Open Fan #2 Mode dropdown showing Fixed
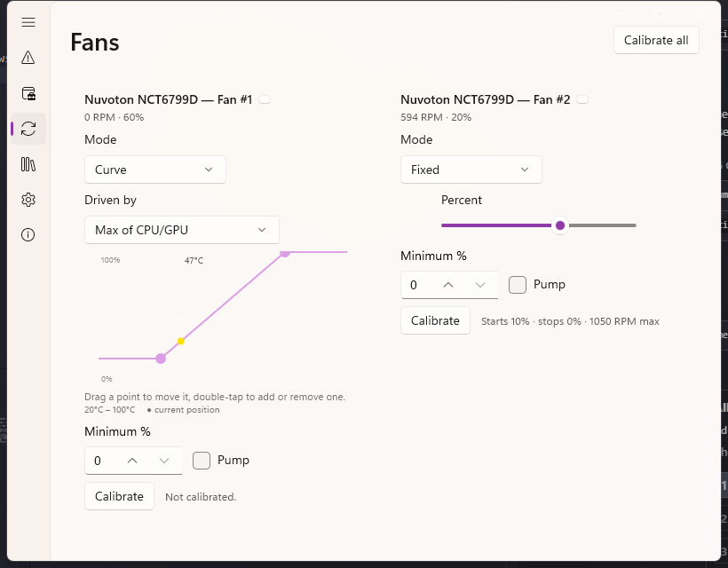 tap(471, 170)
